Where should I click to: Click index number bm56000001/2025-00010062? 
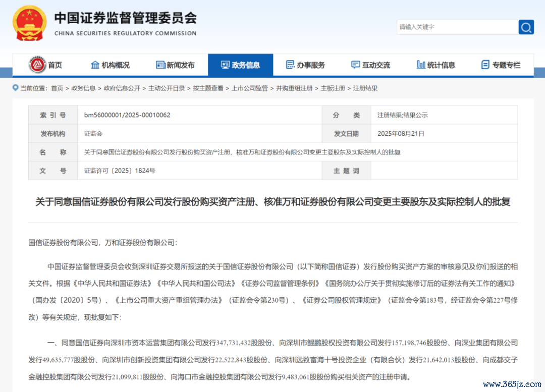pos(127,115)
